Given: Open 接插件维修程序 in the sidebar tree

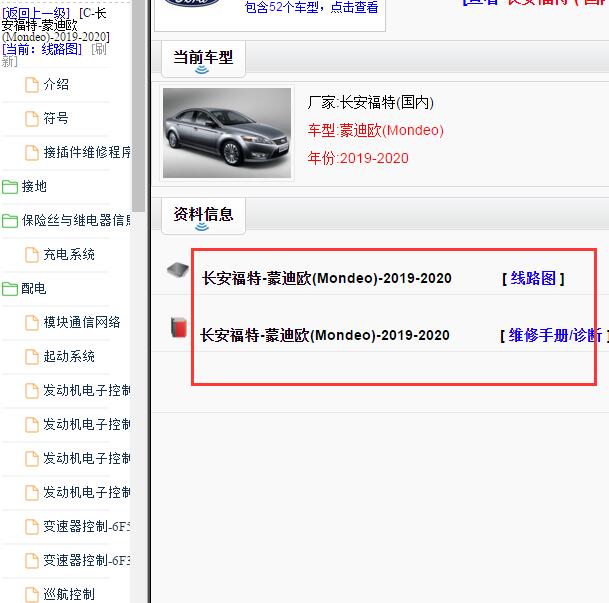Looking at the screenshot, I should [x=87, y=153].
